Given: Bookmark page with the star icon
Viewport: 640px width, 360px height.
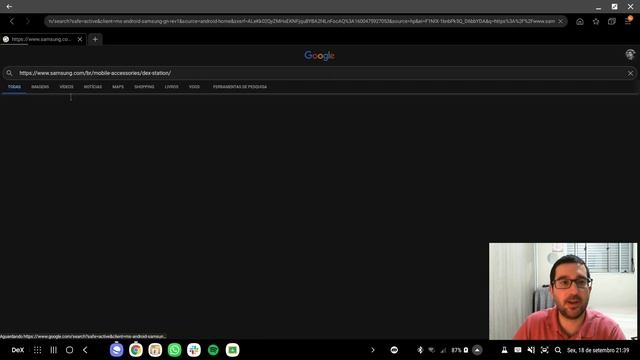Looking at the screenshot, I should tap(596, 22).
